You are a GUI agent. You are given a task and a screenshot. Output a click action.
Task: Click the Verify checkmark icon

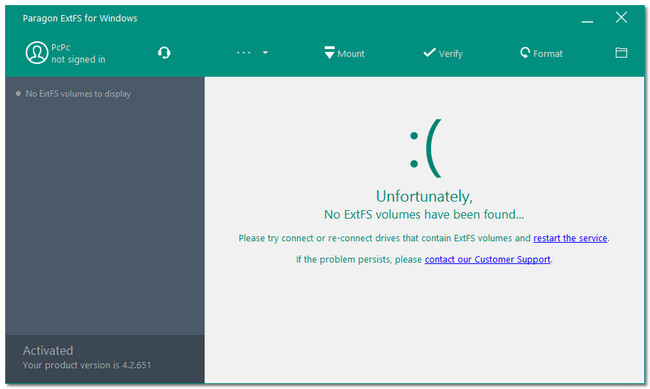pos(429,53)
